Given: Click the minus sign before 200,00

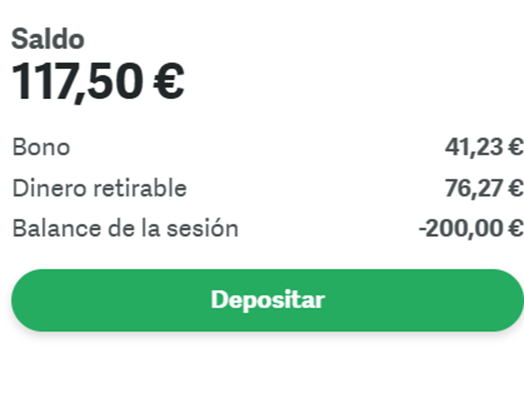Looking at the screenshot, I should pos(422,230).
